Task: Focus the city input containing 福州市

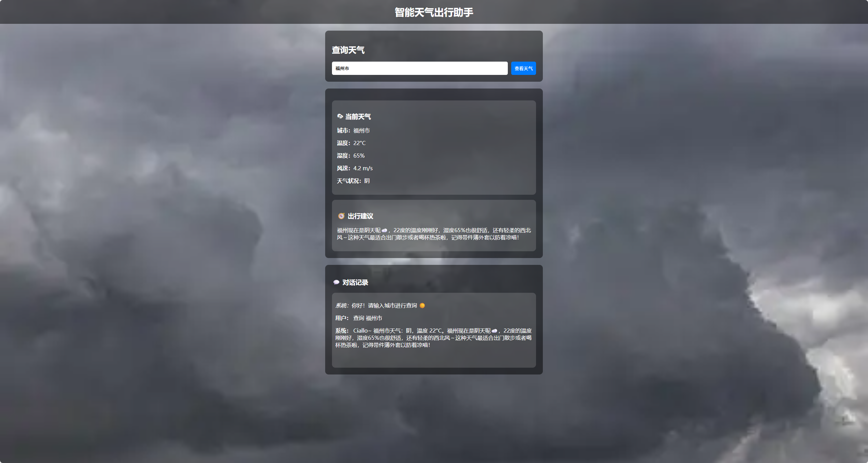Action: (x=419, y=68)
